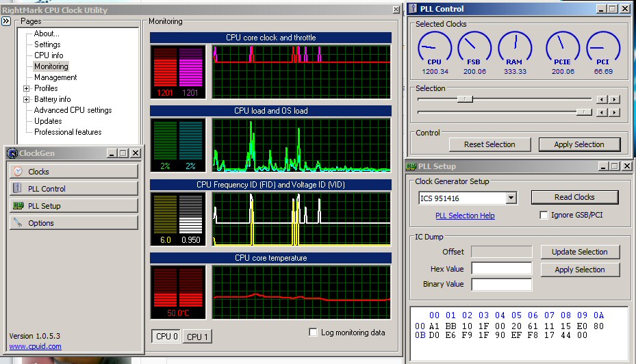Collapse the Pages panel with double-arrow icon
Image resolution: width=636 pixels, height=364 pixels.
click(x=5, y=22)
